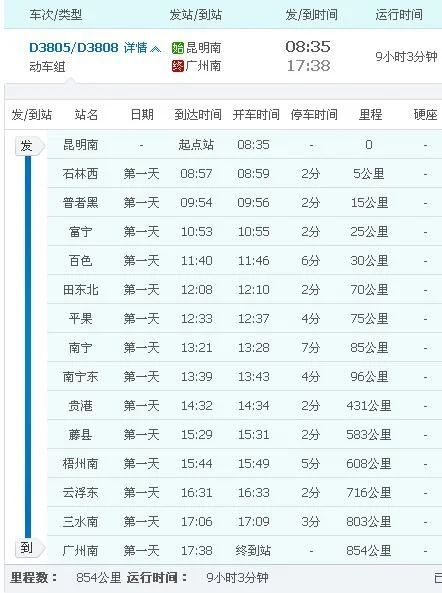
Task: Select station 田东北 row
Action: [244, 290]
